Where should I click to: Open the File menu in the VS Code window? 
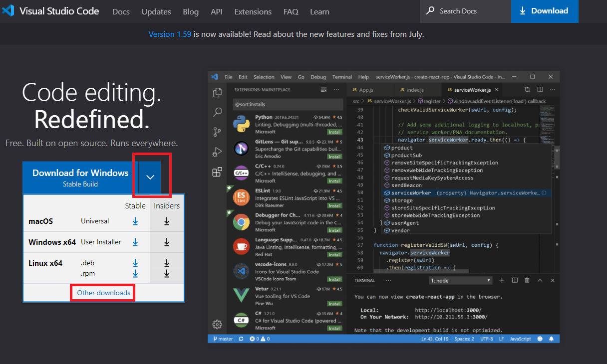pyautogui.click(x=229, y=77)
